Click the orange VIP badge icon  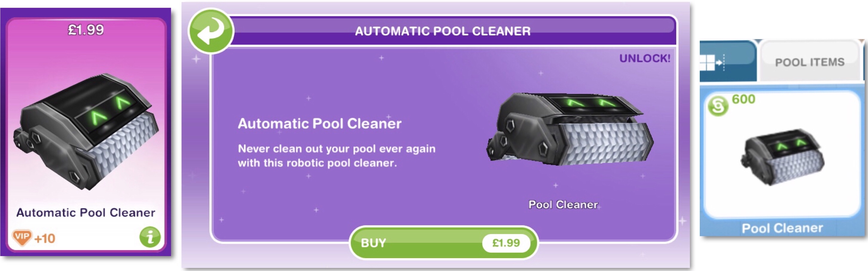pyautogui.click(x=22, y=237)
